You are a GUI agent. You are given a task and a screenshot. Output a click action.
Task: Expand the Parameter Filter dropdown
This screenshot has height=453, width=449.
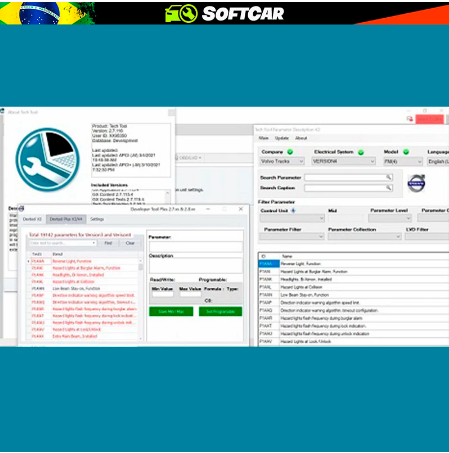292,237
